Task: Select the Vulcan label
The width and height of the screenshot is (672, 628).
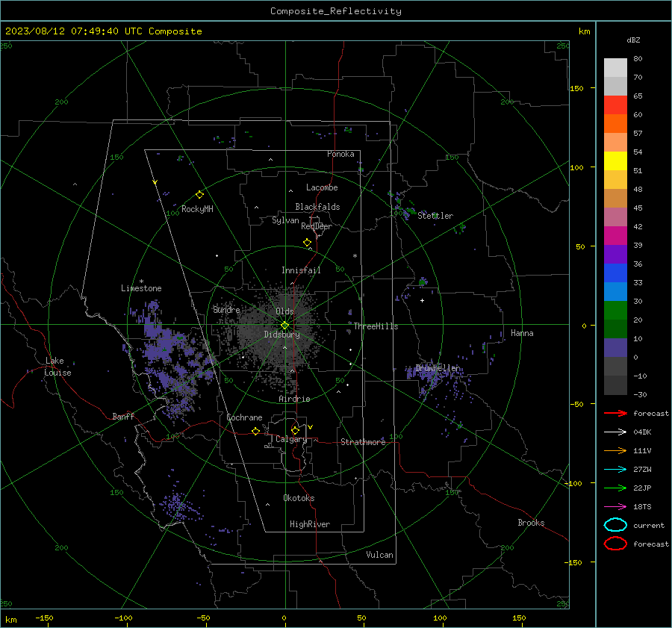Action: coord(379,555)
